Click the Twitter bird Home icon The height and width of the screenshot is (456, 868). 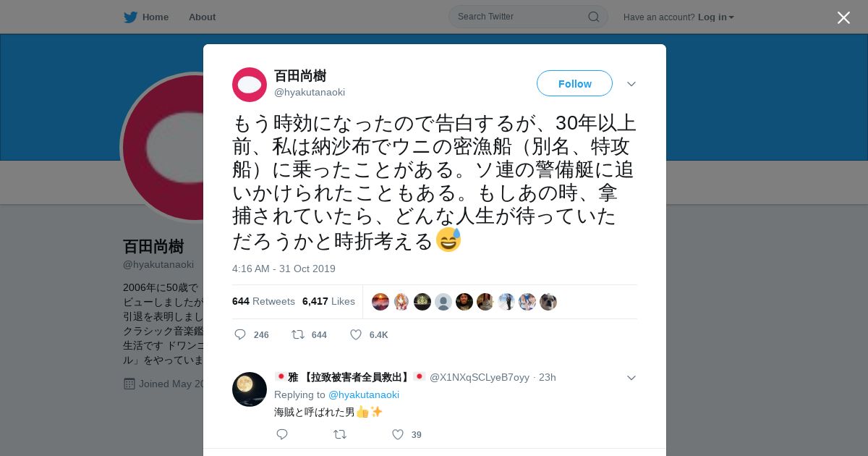point(130,17)
